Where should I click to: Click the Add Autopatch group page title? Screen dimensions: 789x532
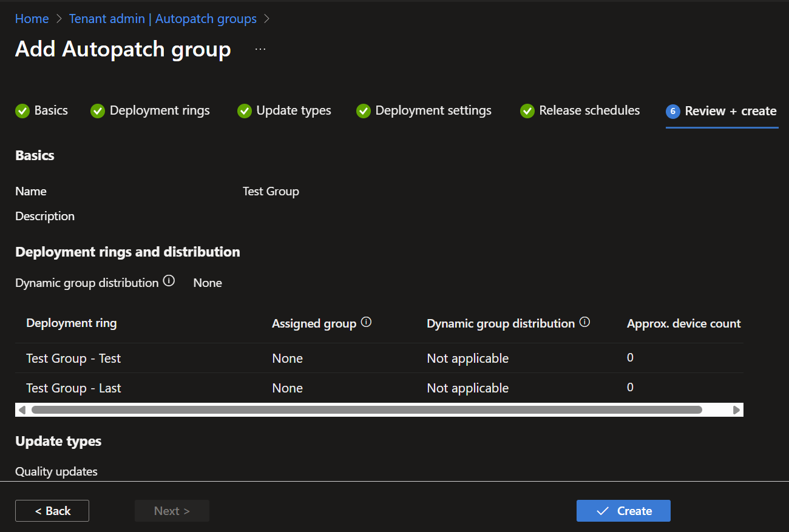[x=123, y=49]
